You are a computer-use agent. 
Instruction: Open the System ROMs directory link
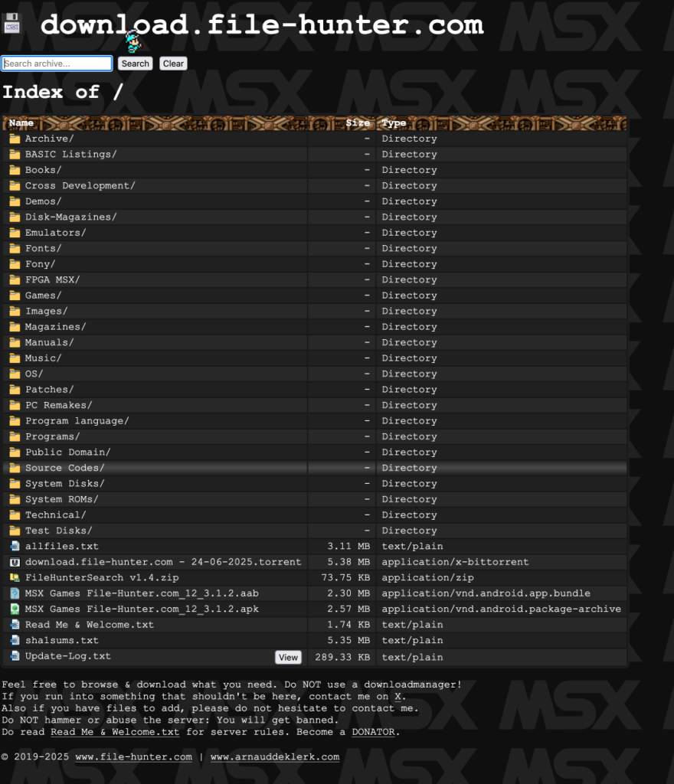61,499
